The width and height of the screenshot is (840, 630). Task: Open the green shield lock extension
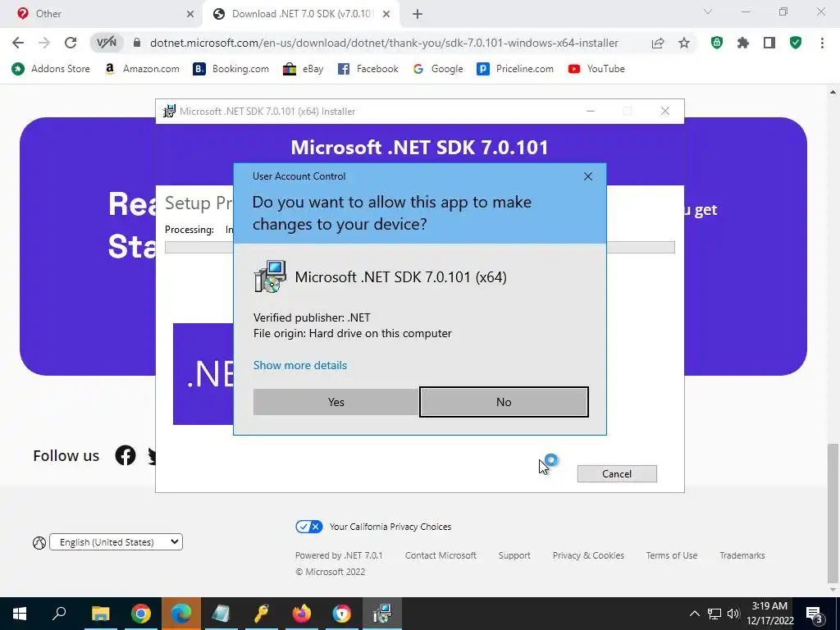[717, 43]
